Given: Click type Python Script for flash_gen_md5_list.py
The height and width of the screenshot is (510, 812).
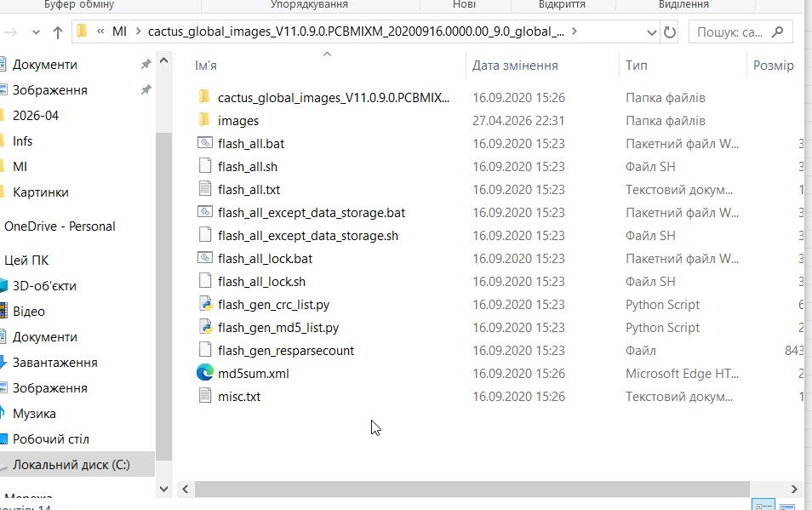Looking at the screenshot, I should 662,327.
